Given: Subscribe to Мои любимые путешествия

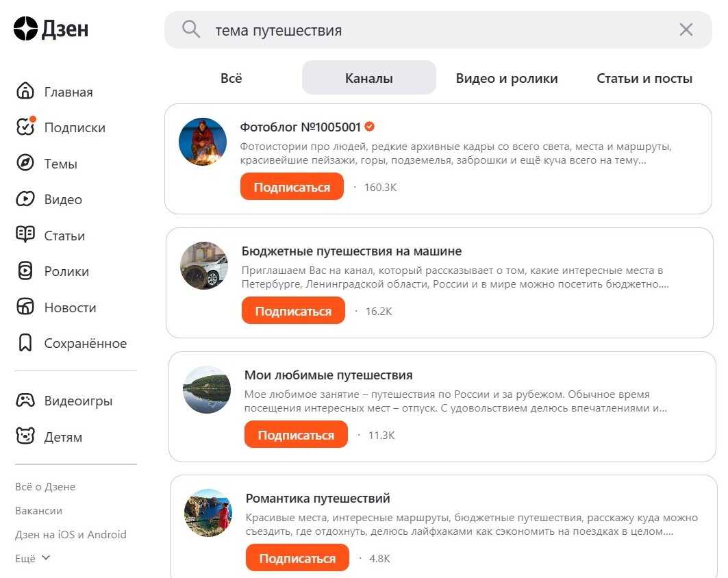Looking at the screenshot, I should coord(297,435).
